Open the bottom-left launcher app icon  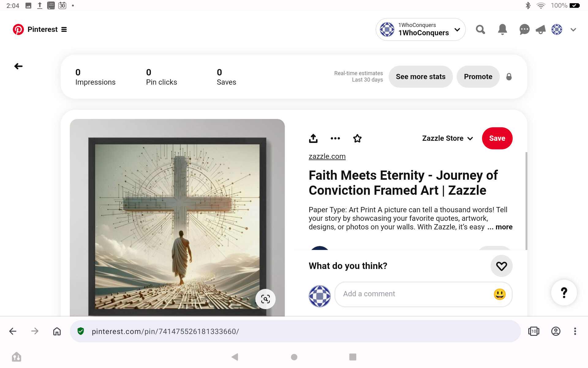click(x=17, y=357)
